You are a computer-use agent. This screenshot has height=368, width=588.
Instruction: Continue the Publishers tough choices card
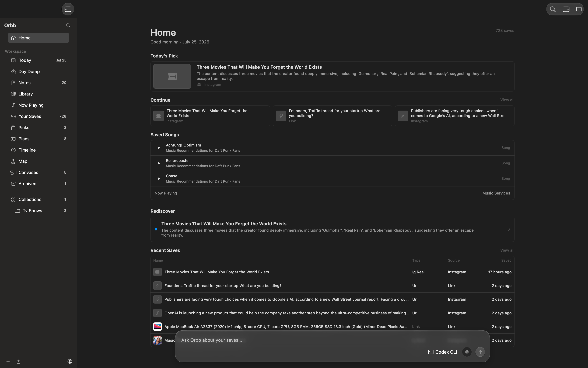tap(454, 116)
